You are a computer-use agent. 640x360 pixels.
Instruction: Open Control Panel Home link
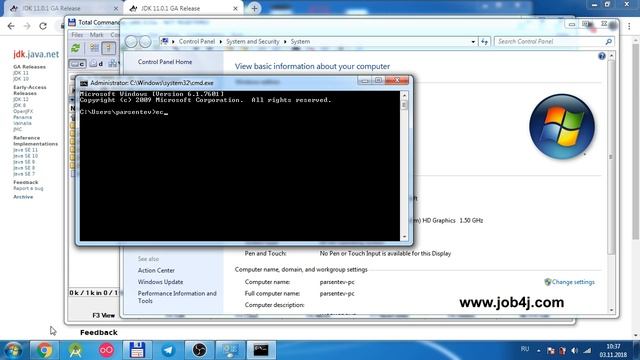(x=165, y=62)
